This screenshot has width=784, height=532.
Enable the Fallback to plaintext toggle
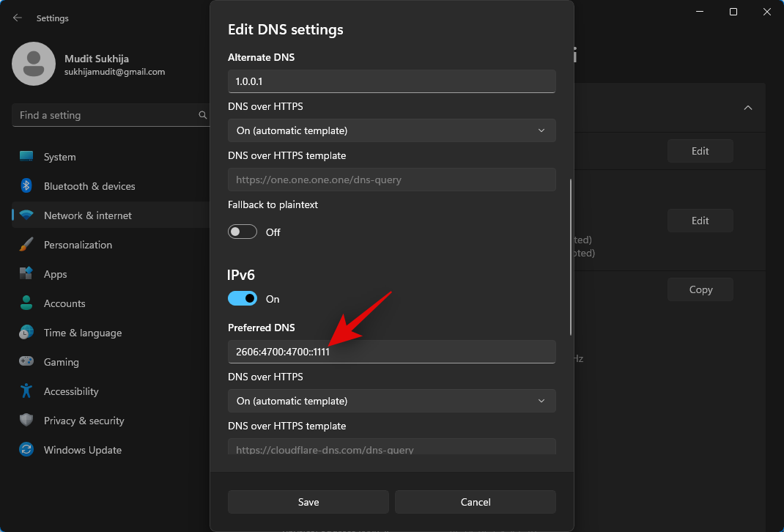(x=243, y=232)
